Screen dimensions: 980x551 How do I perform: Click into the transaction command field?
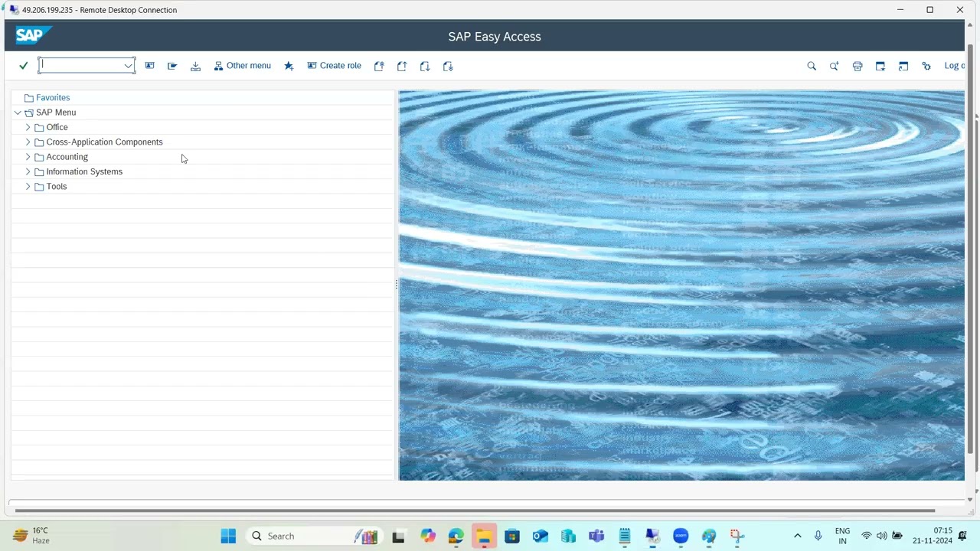(81, 66)
